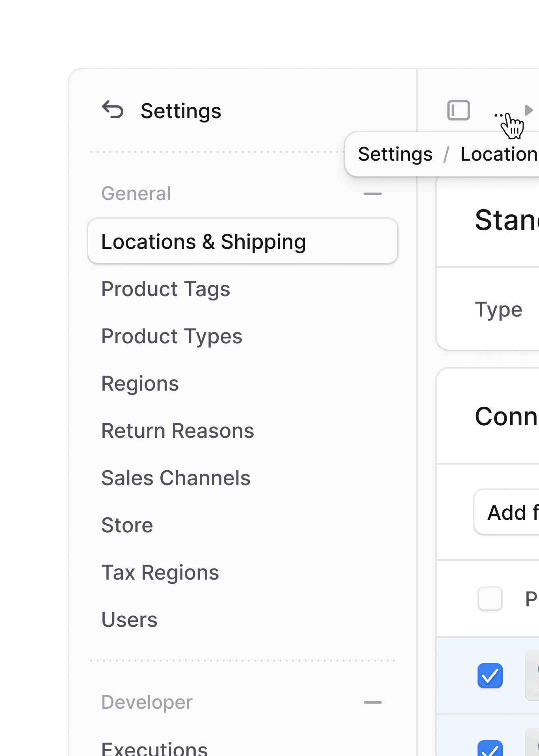Uncheck the first checked row checkbox

coord(490,676)
